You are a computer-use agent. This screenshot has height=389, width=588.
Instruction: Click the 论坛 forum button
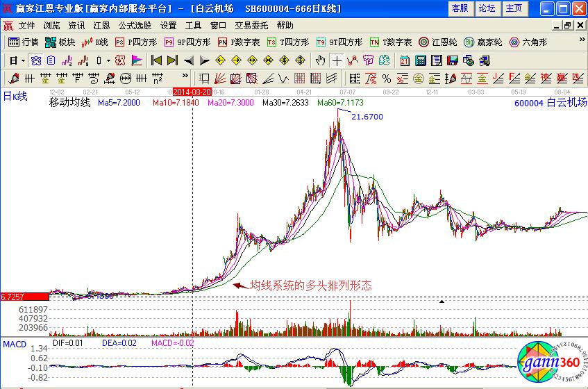(x=487, y=8)
